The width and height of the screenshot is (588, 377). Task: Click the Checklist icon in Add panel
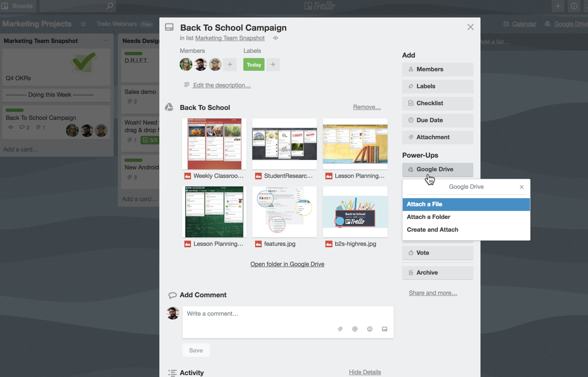tap(410, 103)
